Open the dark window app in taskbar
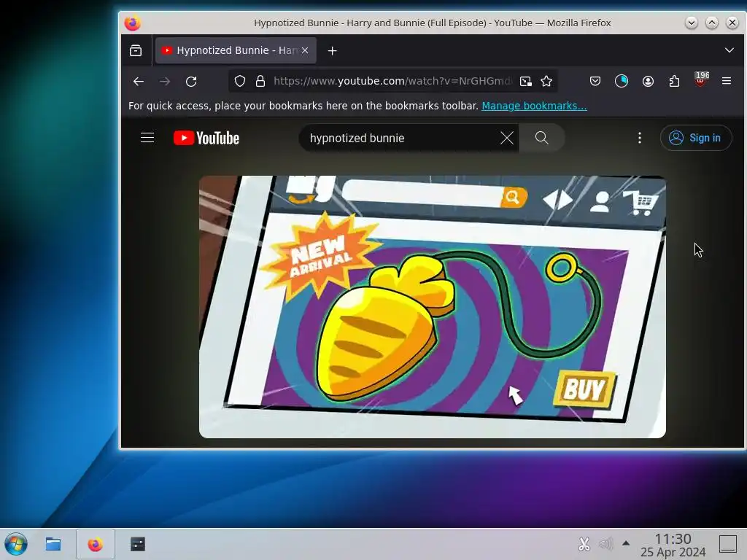The height and width of the screenshot is (560, 747). [138, 544]
